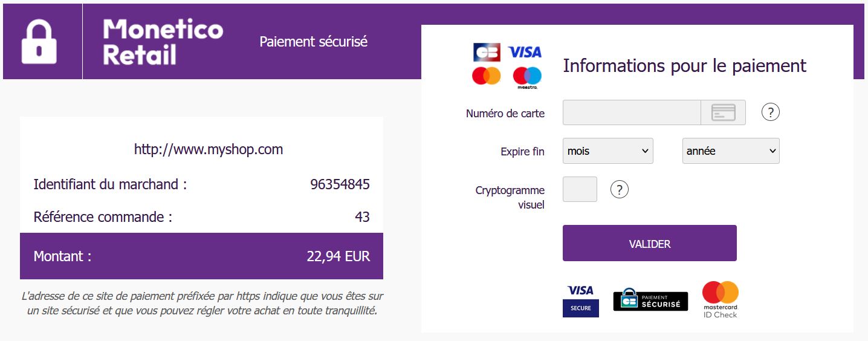The image size is (868, 341).
Task: Open the année expiry dropdown
Action: pyautogui.click(x=731, y=151)
